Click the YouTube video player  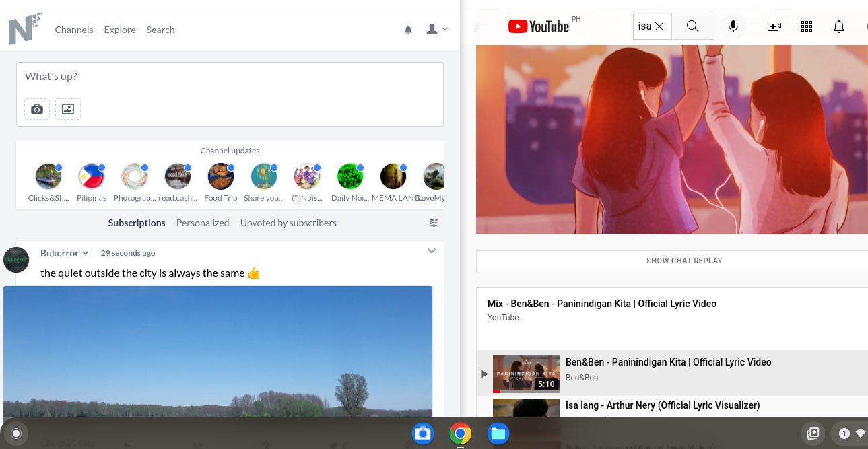tap(672, 139)
